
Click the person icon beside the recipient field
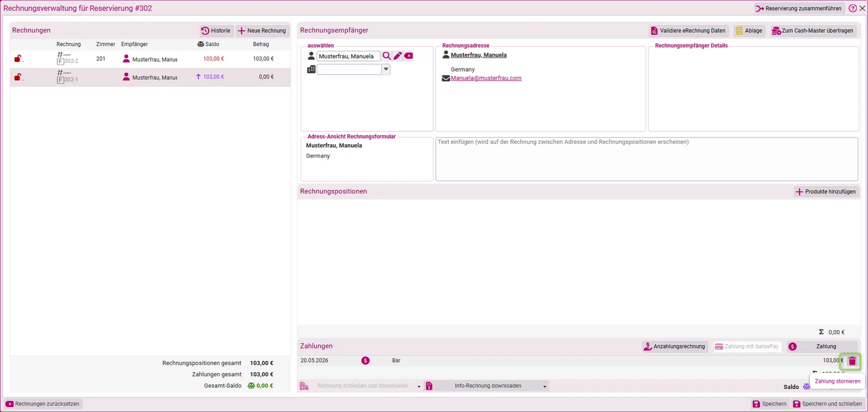pyautogui.click(x=311, y=56)
